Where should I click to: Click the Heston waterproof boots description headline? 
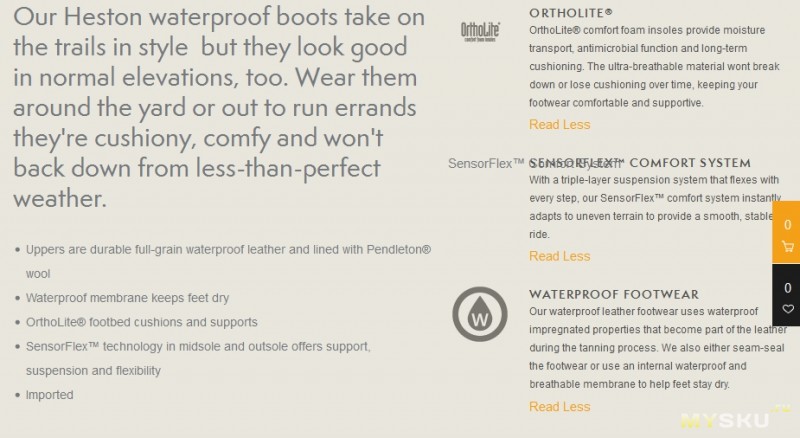219,107
